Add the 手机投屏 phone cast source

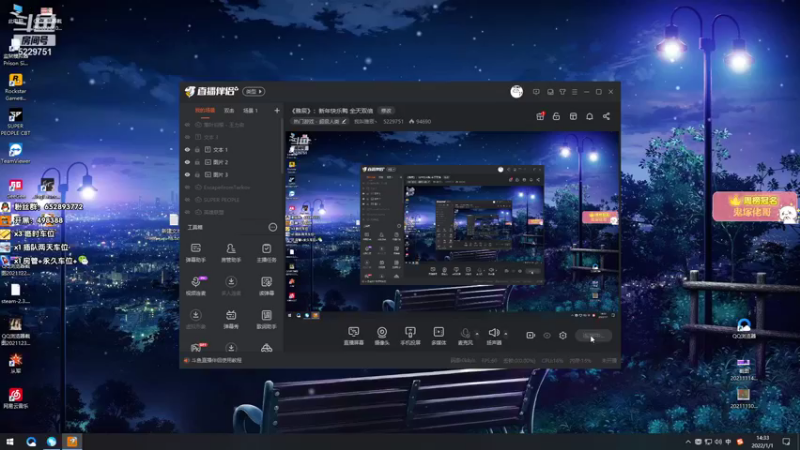(410, 336)
